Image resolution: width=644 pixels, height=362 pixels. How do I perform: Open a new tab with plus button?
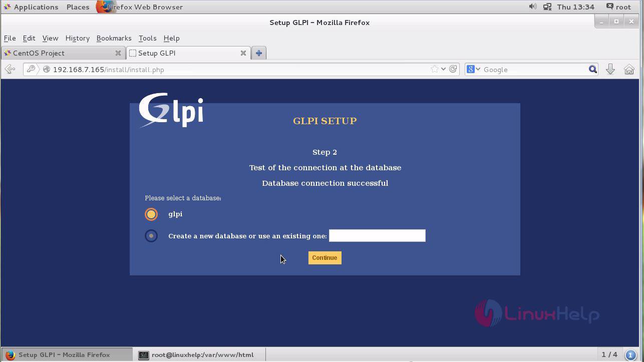click(x=259, y=53)
